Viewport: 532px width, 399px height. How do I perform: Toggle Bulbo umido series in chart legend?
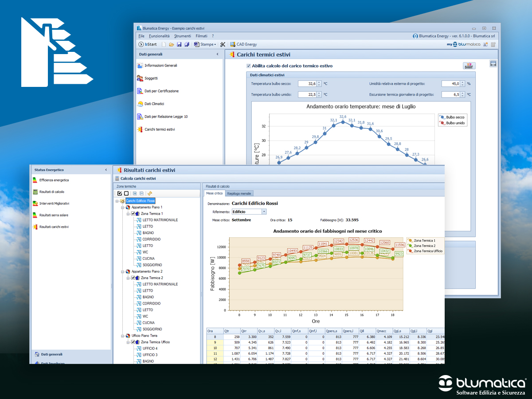(452, 123)
